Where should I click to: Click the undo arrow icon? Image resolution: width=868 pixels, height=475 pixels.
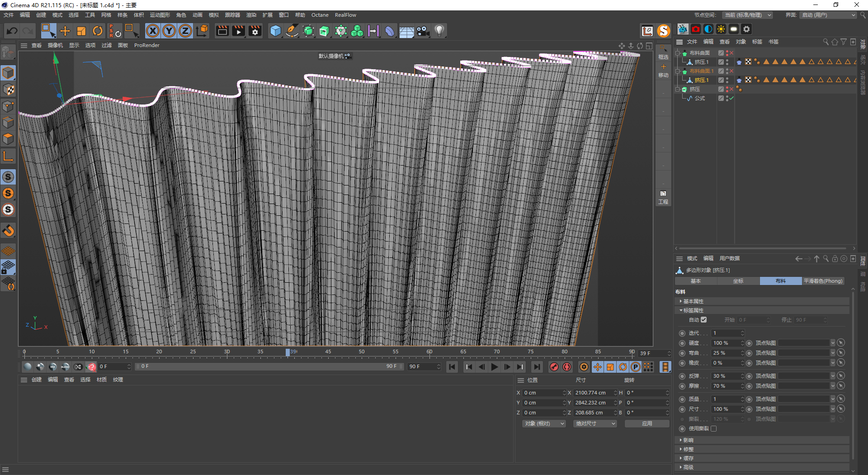click(12, 31)
